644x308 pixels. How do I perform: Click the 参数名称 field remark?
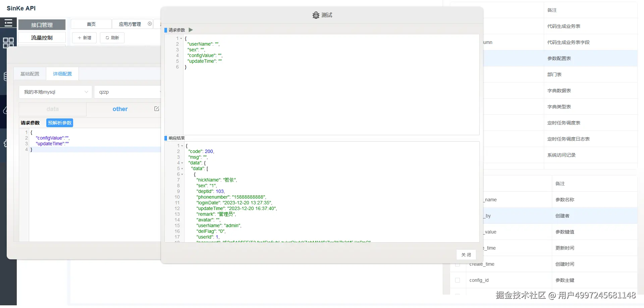pyautogui.click(x=565, y=200)
